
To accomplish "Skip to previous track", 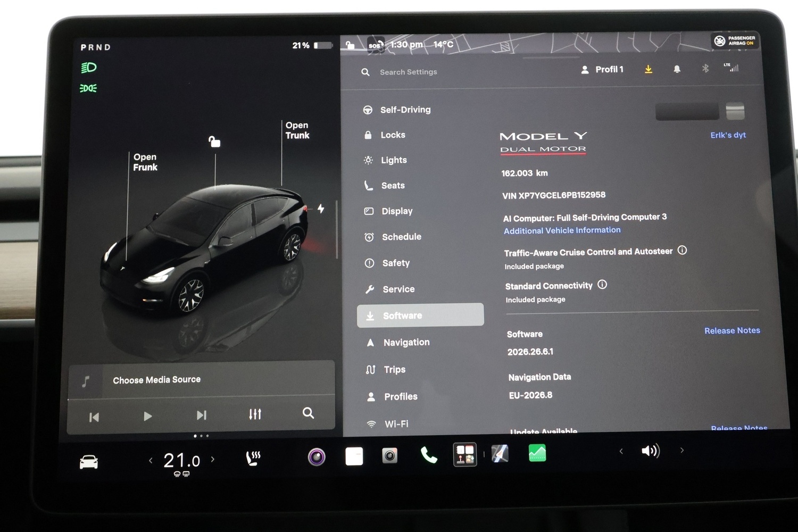I will (94, 417).
